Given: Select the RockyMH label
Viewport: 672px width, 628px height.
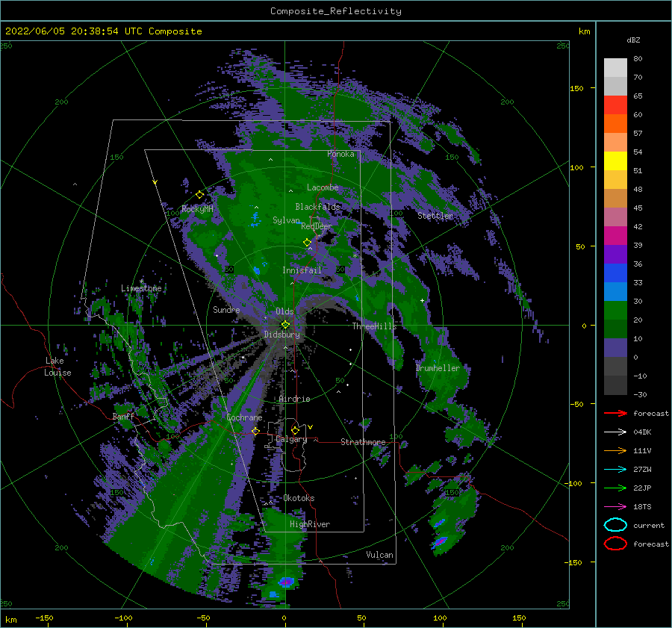Looking at the screenshot, I should click(x=197, y=209).
